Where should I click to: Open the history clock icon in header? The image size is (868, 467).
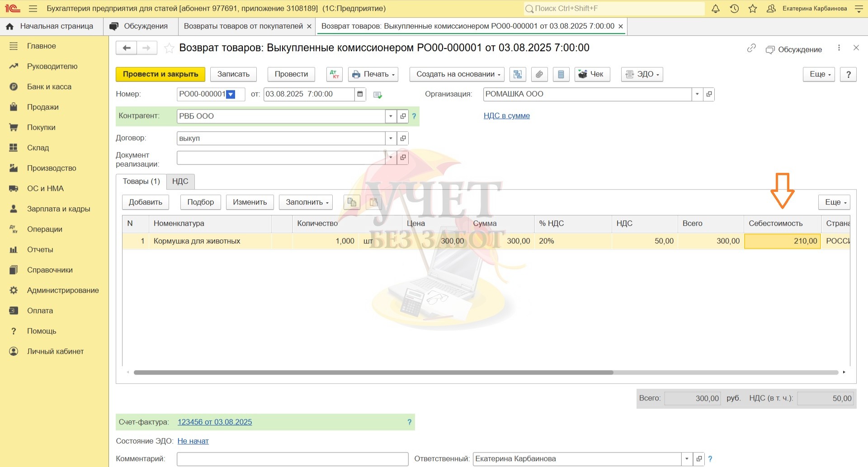(x=734, y=9)
